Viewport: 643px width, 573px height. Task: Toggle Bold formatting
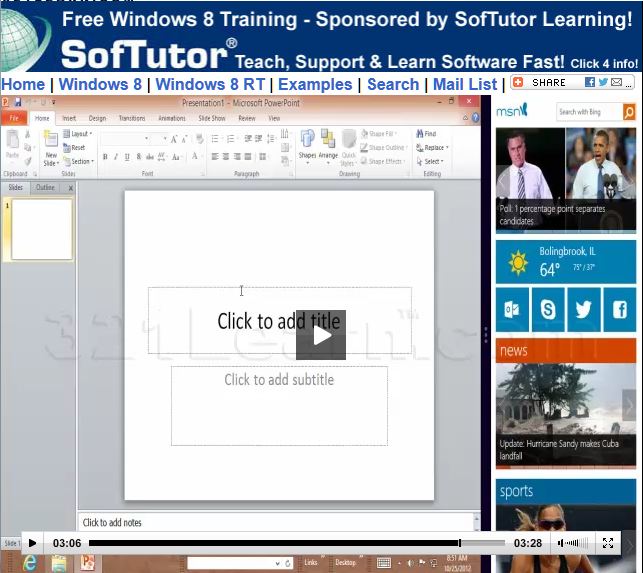click(105, 157)
